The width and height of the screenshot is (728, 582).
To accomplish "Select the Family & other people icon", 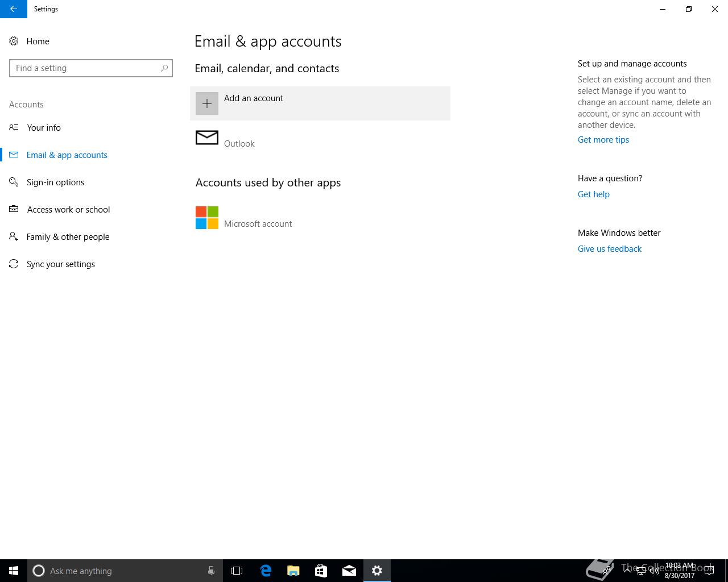I will click(14, 236).
